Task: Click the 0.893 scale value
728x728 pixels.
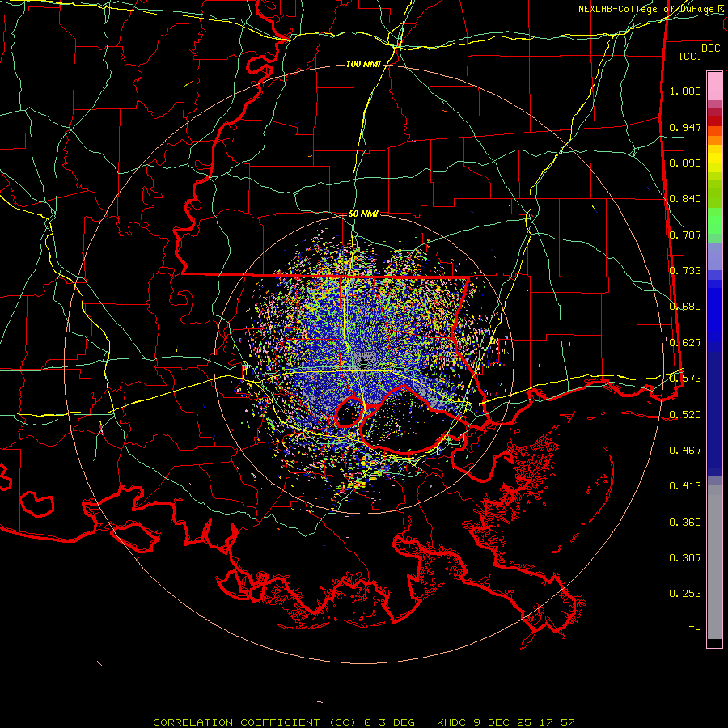Action: click(x=685, y=163)
